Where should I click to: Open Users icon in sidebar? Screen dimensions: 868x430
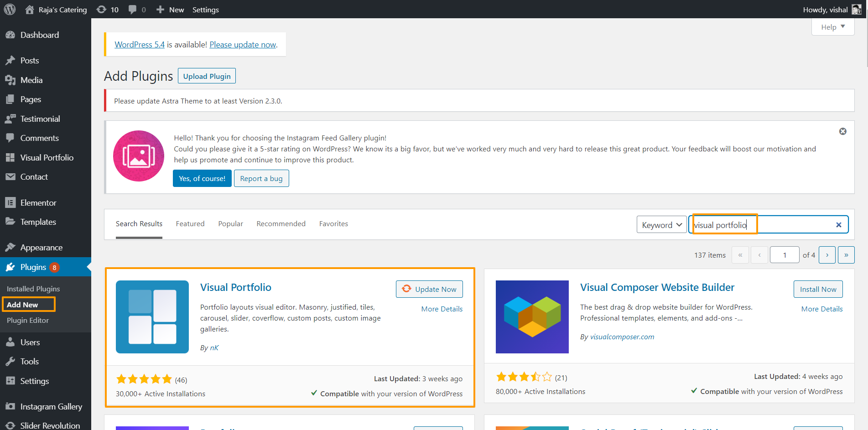click(10, 342)
